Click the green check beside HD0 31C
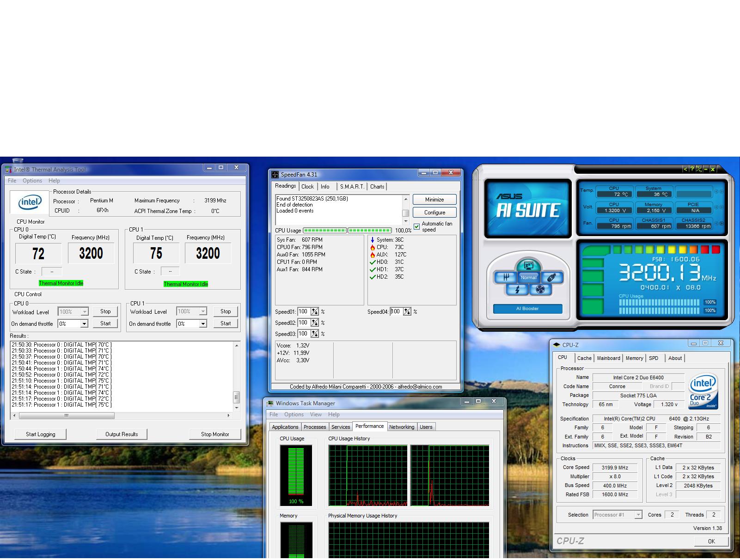This screenshot has width=740, height=560. (373, 262)
